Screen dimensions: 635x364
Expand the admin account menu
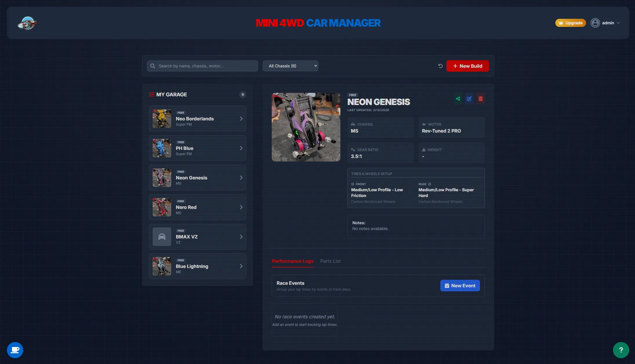click(618, 23)
